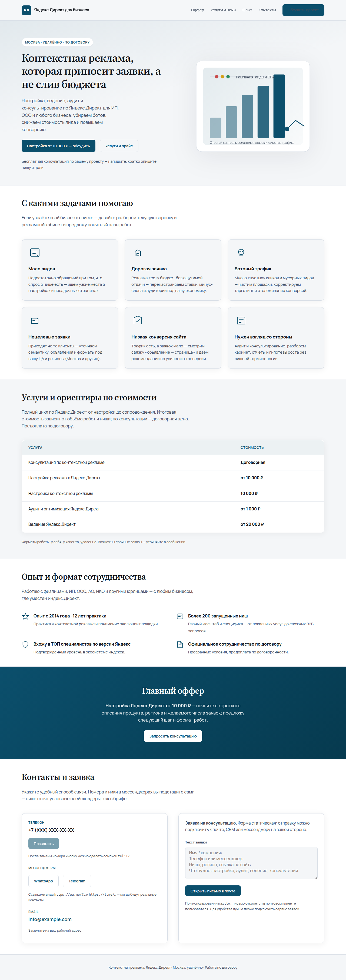Focus the Текст заявки textarea
Image resolution: width=346 pixels, height=980 pixels.
click(251, 863)
